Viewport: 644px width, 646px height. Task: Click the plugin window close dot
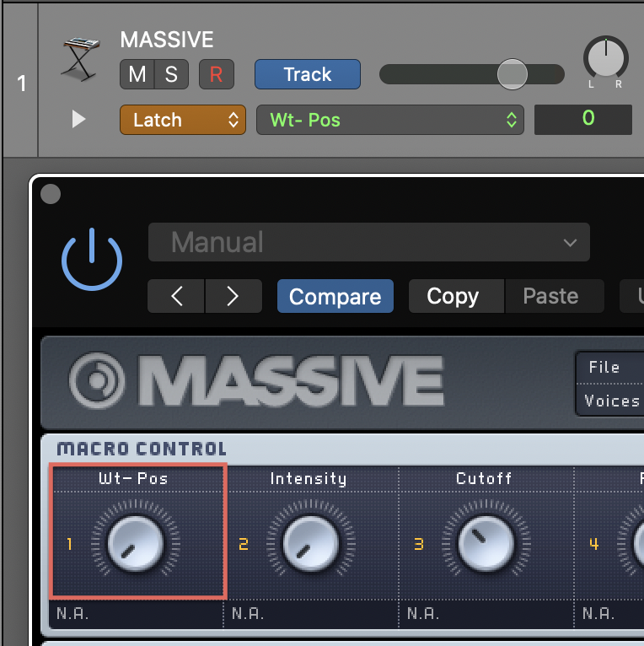click(x=51, y=194)
